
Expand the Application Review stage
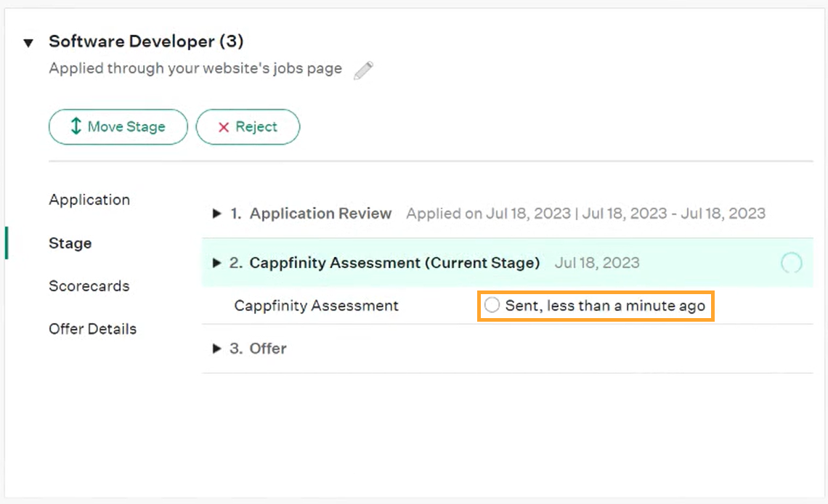click(216, 214)
